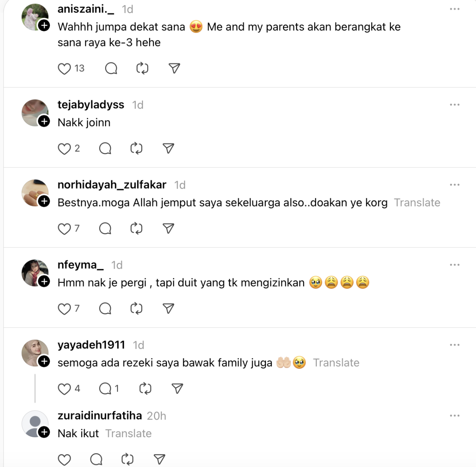Show the options menu for yayadeh1911's comment
Viewport: 476px width, 467px height.
[455, 345]
